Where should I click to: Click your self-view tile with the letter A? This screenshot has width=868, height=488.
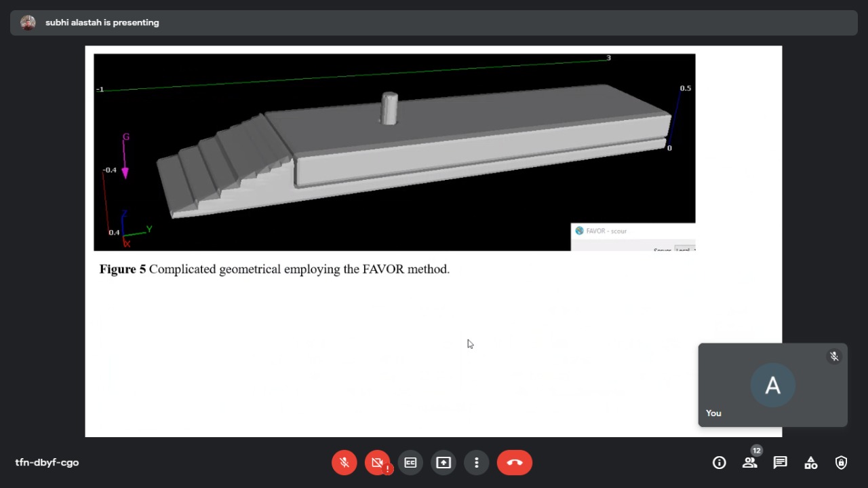tap(772, 385)
